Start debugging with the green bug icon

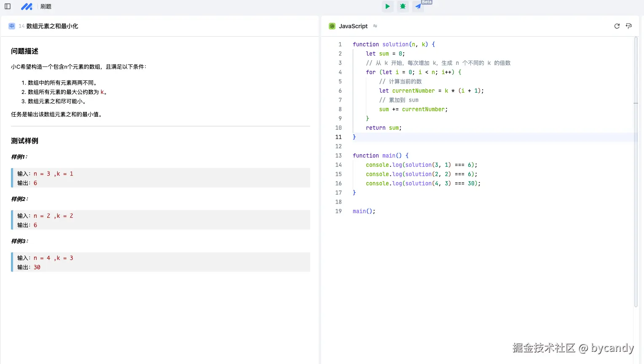tap(403, 6)
